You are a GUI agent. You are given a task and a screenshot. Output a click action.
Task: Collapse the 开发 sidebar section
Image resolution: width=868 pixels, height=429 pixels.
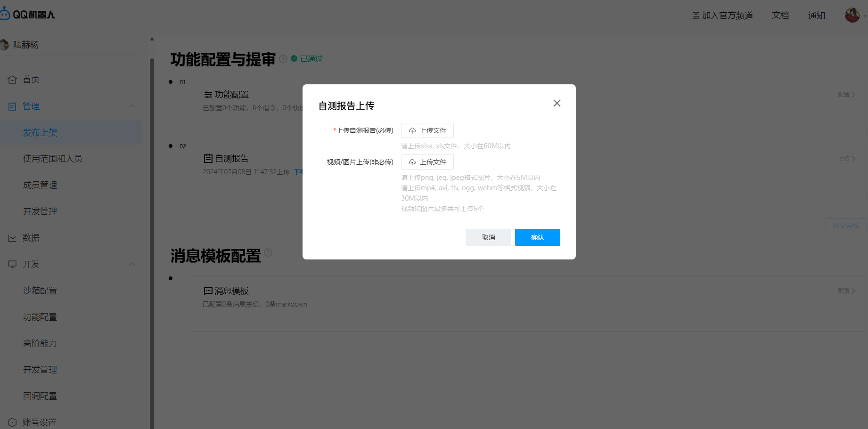click(x=132, y=264)
